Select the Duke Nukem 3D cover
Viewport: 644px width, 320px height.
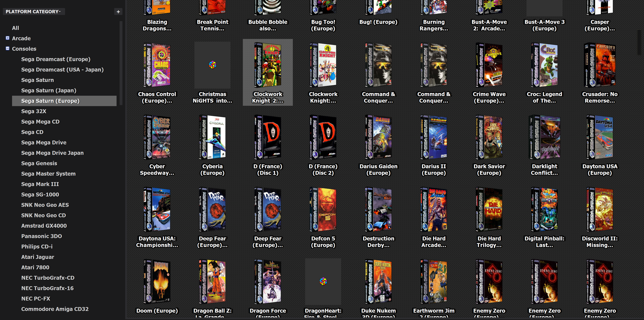click(379, 282)
